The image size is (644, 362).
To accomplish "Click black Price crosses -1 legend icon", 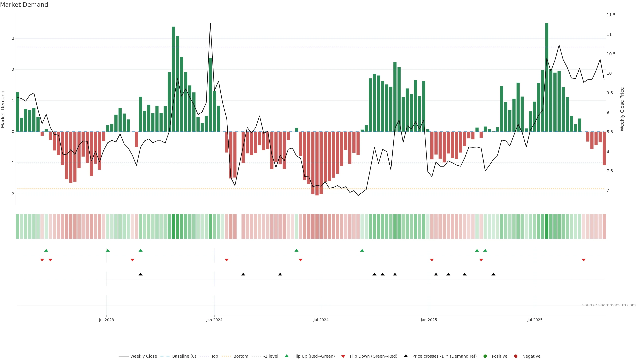I will pos(406,356).
